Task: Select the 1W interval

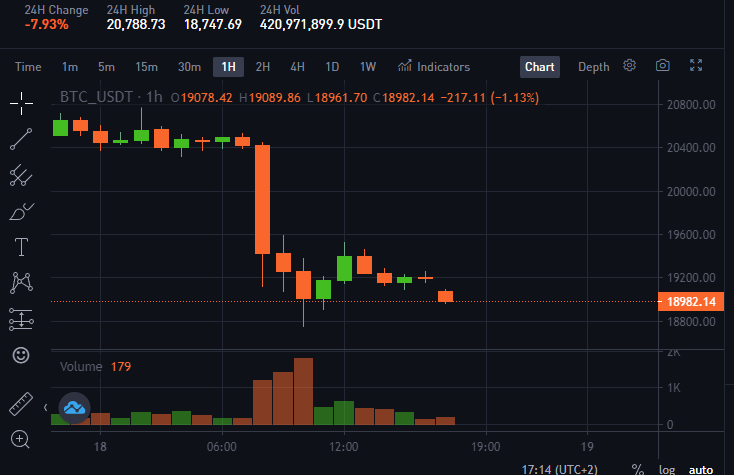Action: click(368, 67)
